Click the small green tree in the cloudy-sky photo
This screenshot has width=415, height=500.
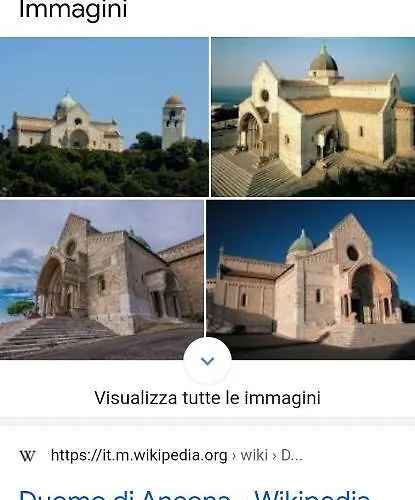click(21, 307)
